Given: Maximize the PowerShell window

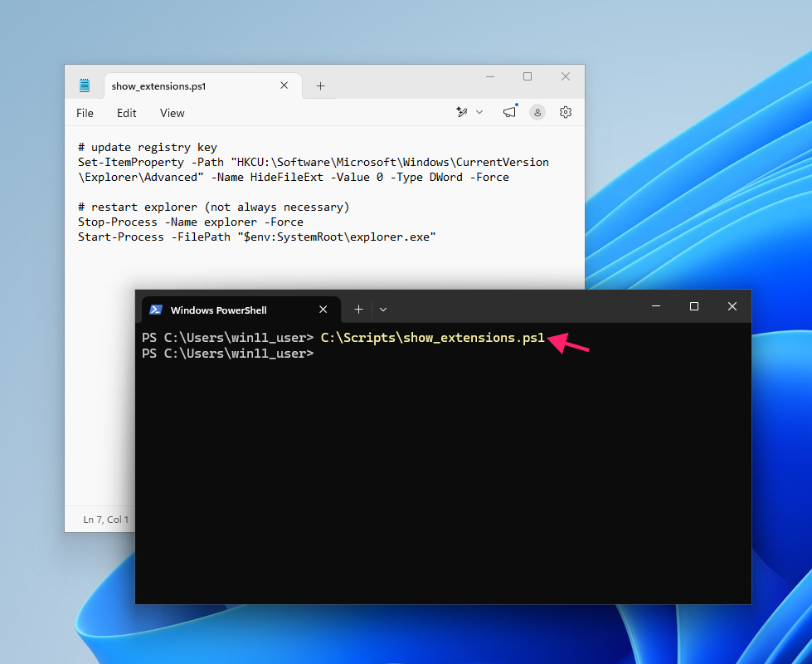Looking at the screenshot, I should (x=694, y=306).
